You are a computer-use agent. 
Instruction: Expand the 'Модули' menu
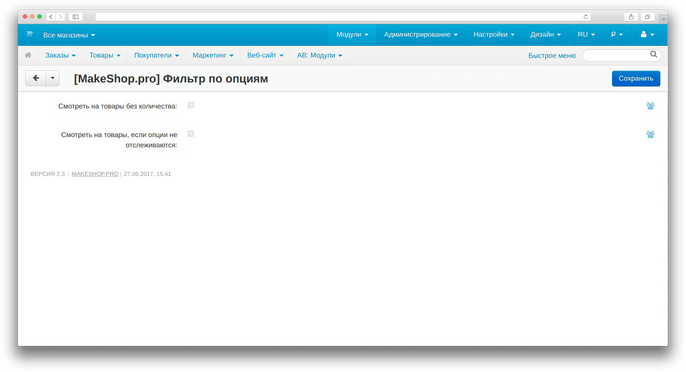[x=352, y=34]
